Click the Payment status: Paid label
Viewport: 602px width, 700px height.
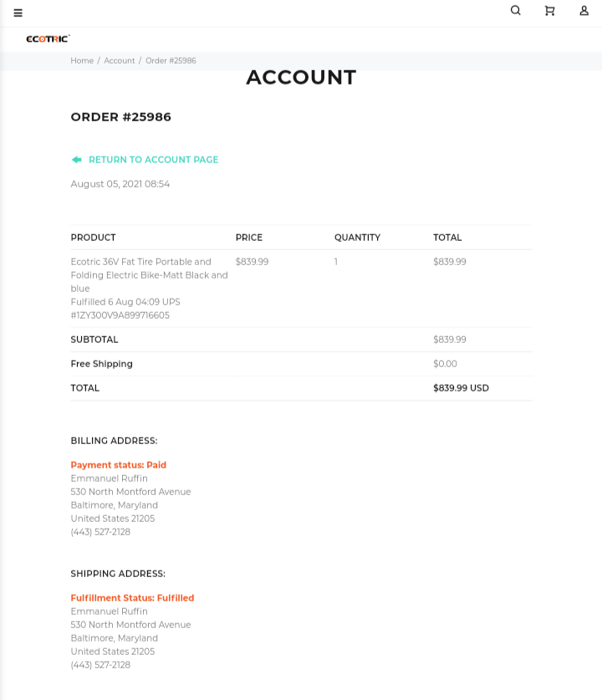[x=118, y=465]
